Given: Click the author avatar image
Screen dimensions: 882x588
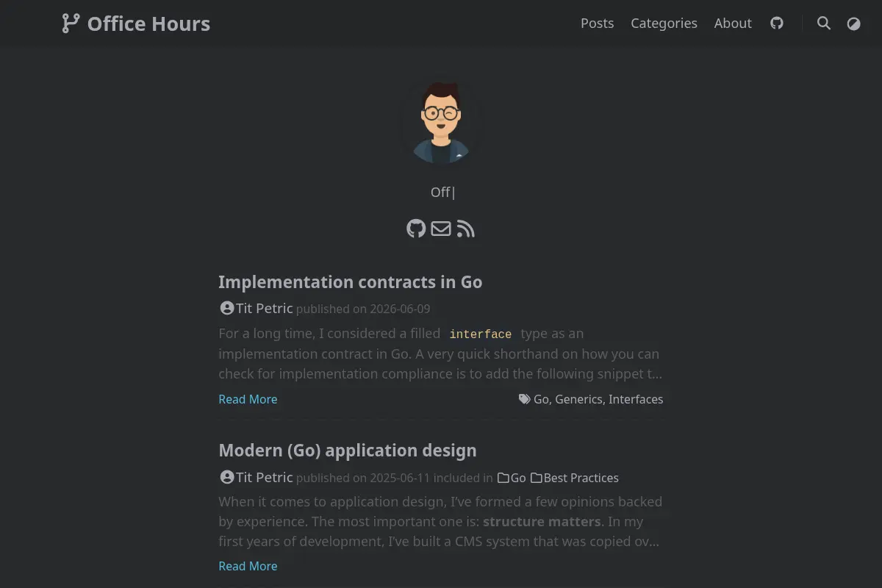Looking at the screenshot, I should (441, 122).
